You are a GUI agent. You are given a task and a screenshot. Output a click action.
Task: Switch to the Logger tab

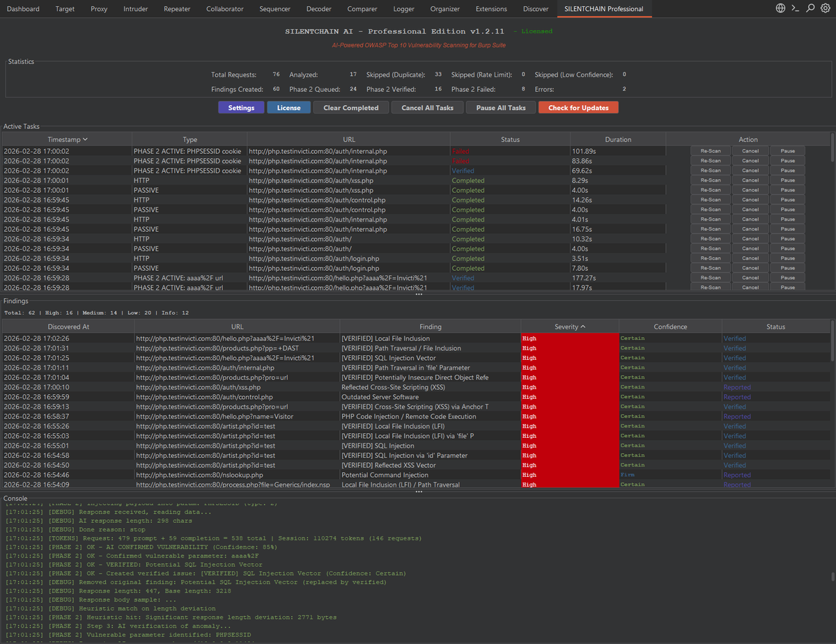[403, 9]
